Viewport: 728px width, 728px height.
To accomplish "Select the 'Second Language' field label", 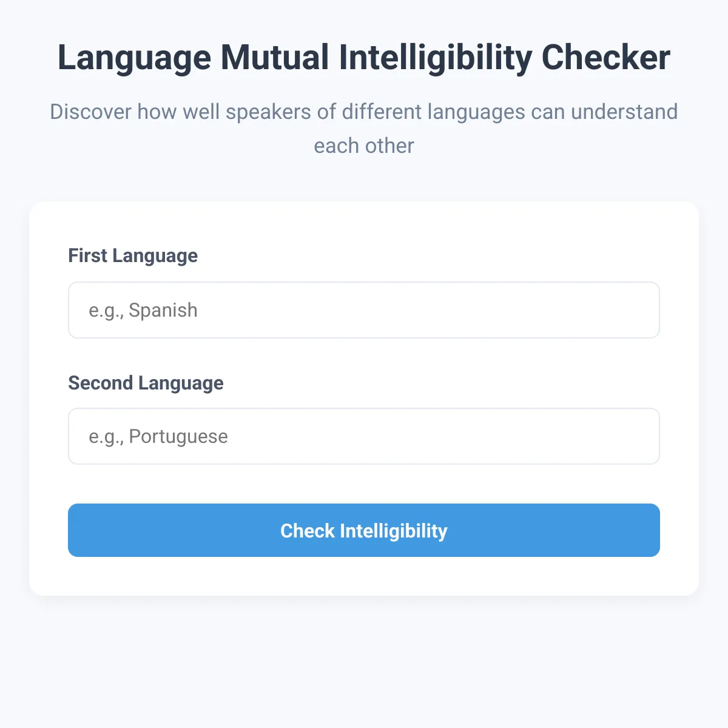I will point(146,383).
